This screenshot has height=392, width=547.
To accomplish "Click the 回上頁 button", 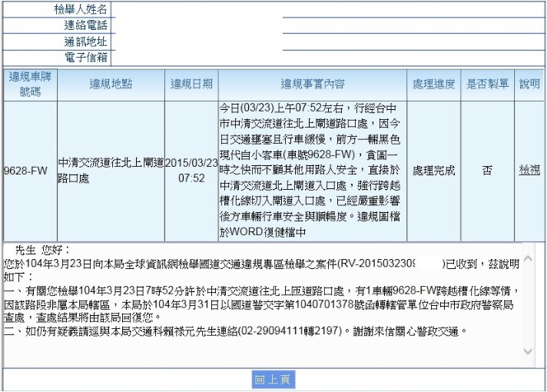I will (273, 380).
